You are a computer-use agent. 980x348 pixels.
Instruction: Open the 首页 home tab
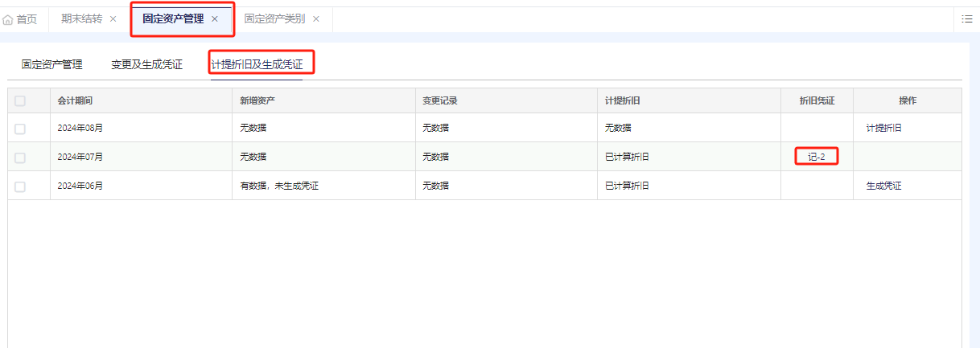[20, 19]
